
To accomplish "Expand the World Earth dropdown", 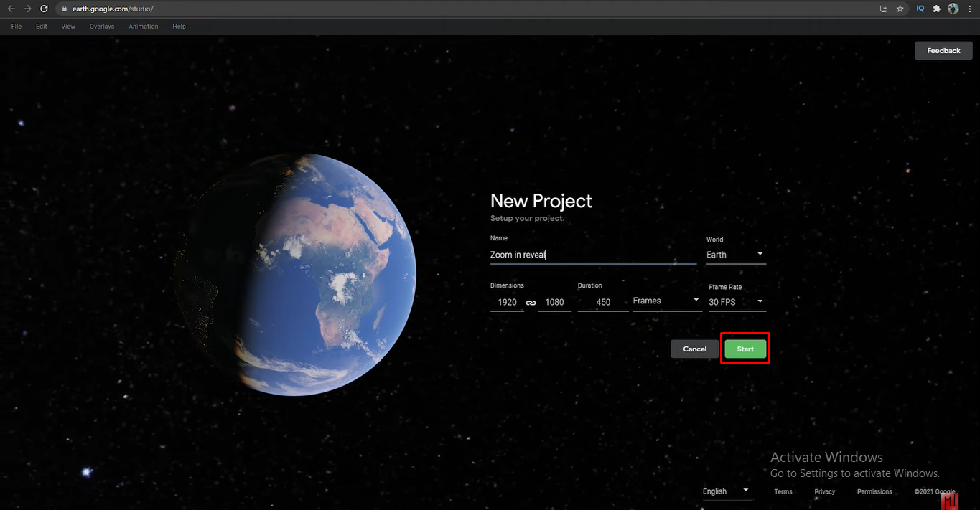I will 736,255.
